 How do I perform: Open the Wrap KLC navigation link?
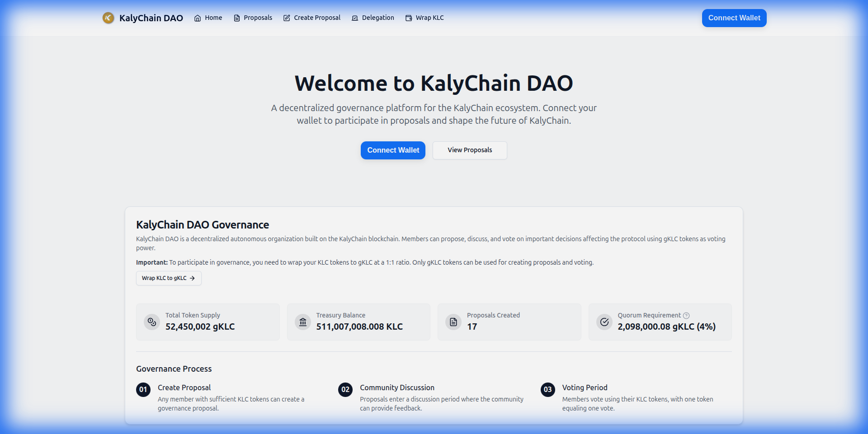429,18
